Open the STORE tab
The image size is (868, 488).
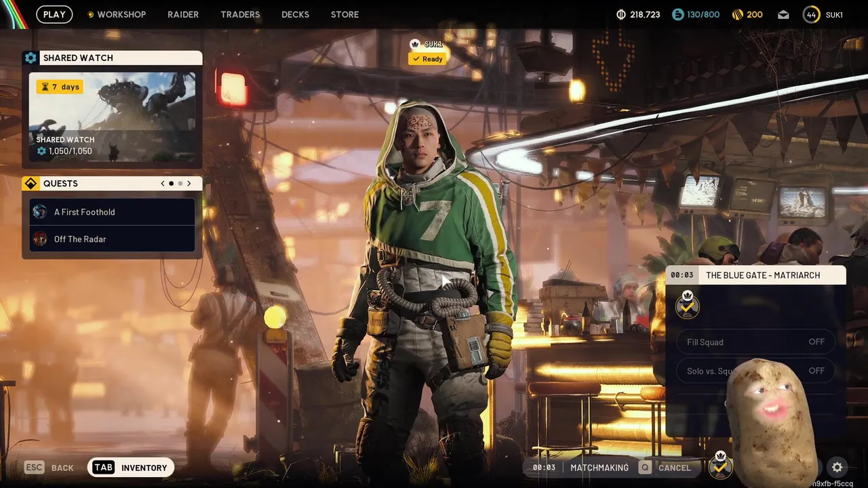344,14
